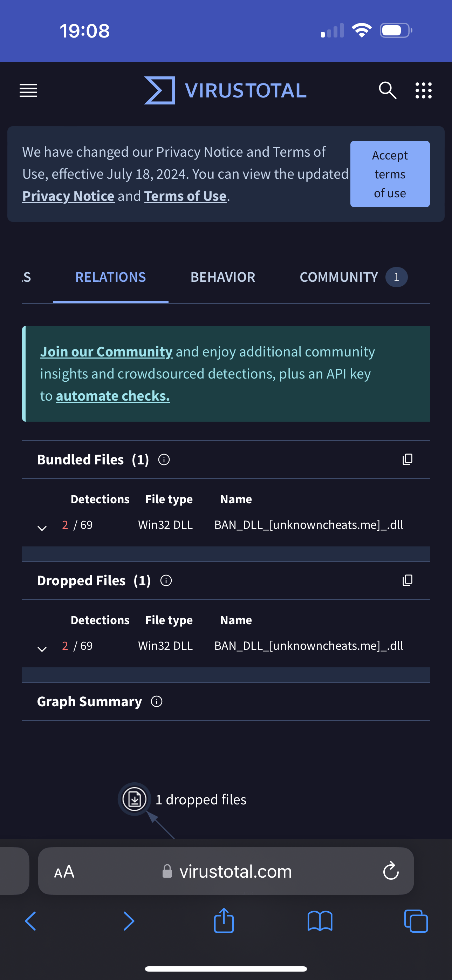This screenshot has height=980, width=452.
Task: Expand the Dropped Files DLL row
Action: tap(42, 649)
